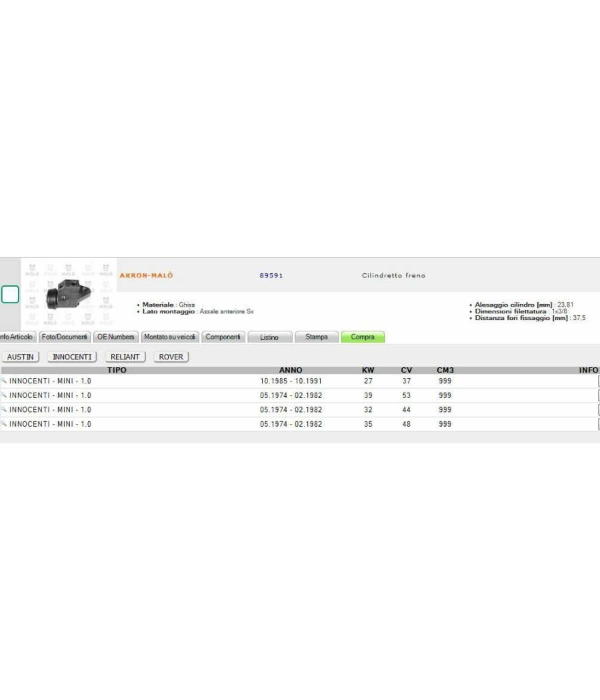Screen dimensions: 600x700
Task: Select INNOCENTI - MINI - 1.0 row with 44 CV
Action: click(300, 409)
